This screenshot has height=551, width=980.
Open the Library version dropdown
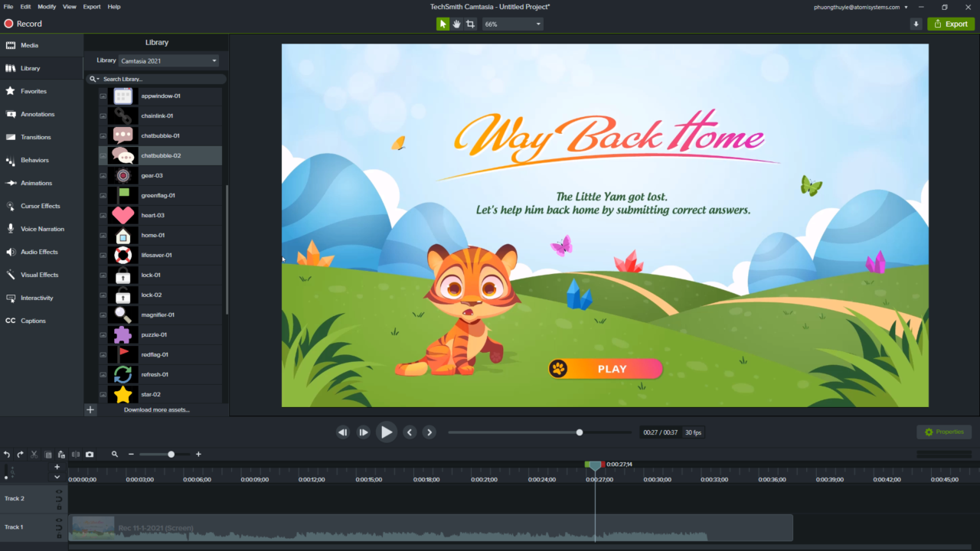(168, 60)
